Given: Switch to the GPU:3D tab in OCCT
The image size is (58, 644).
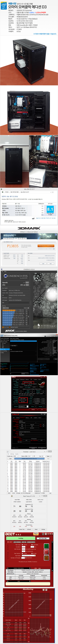Looking at the screenshot, I should pos(24,542).
